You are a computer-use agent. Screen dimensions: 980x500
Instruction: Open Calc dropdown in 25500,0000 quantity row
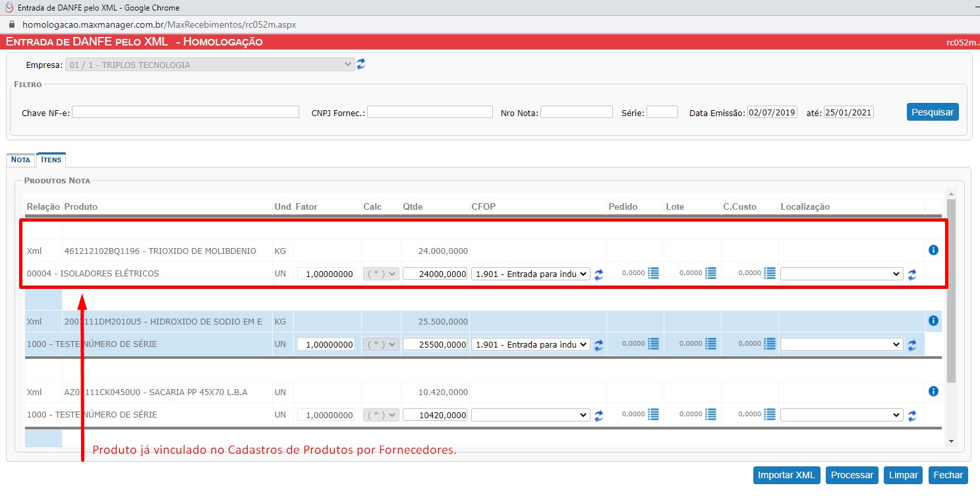click(x=381, y=344)
